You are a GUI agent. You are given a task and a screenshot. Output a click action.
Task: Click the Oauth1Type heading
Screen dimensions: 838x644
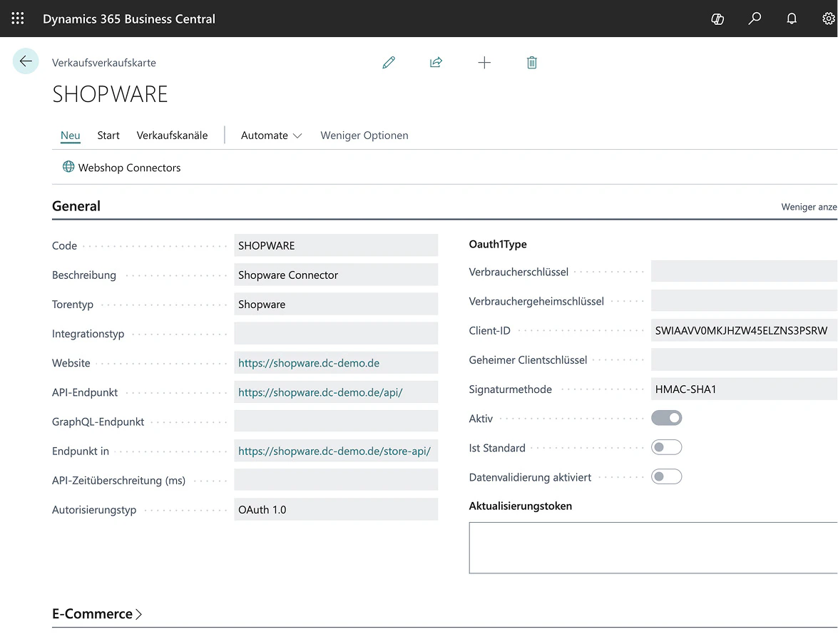pyautogui.click(x=498, y=244)
